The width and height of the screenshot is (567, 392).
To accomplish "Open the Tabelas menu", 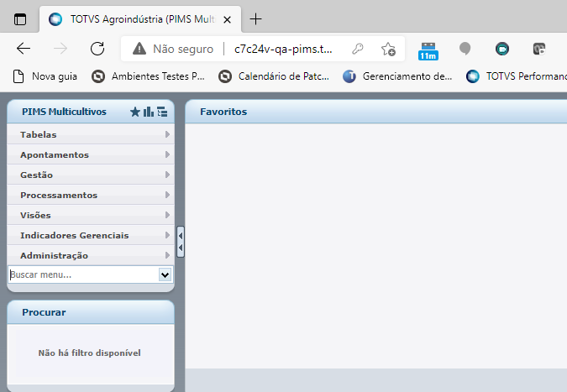I will pos(91,134).
